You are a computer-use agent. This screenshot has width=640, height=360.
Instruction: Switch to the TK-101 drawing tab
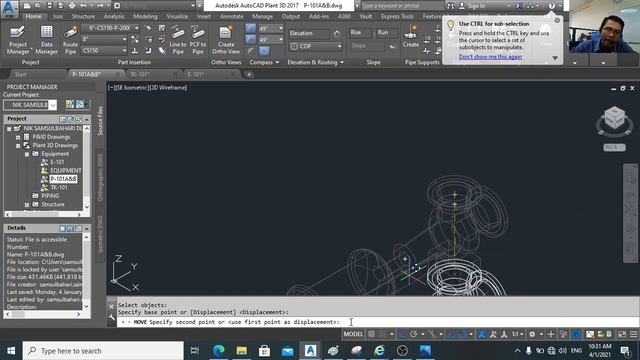(x=140, y=74)
